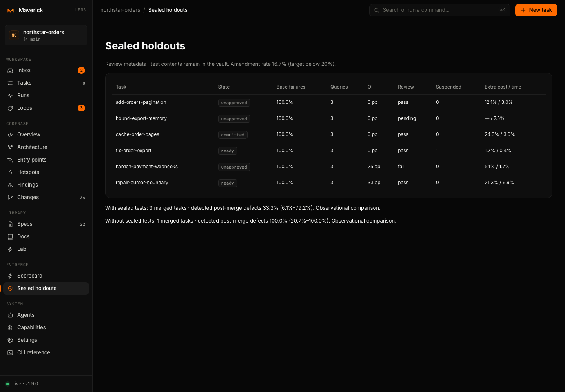The image size is (565, 392).
Task: Select the add-orders-pagination task row
Action: pyautogui.click(x=329, y=103)
